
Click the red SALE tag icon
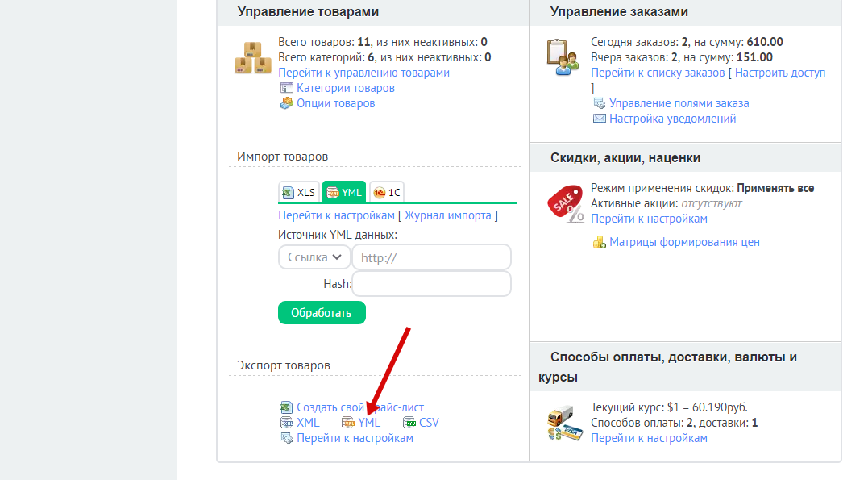564,203
